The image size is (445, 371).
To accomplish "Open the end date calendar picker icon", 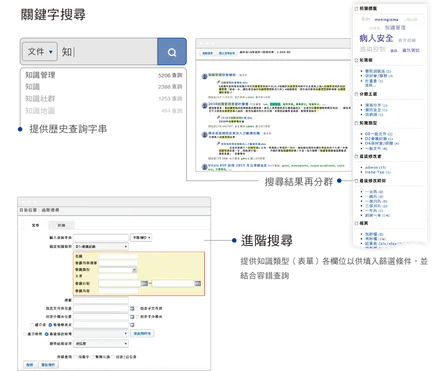I will [x=197, y=283].
